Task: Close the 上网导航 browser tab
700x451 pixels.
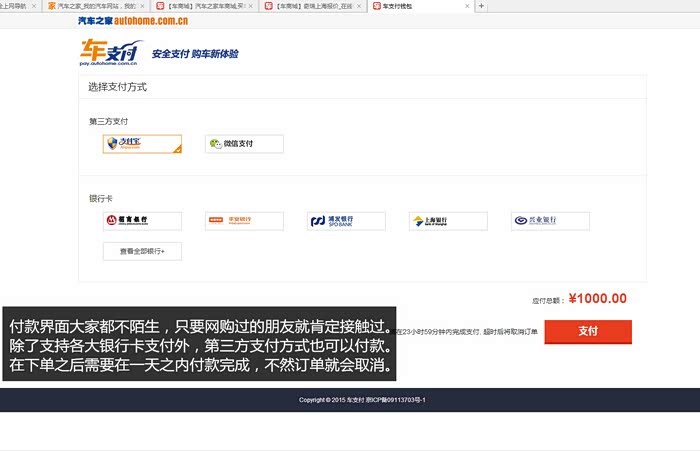Action: point(34,6)
